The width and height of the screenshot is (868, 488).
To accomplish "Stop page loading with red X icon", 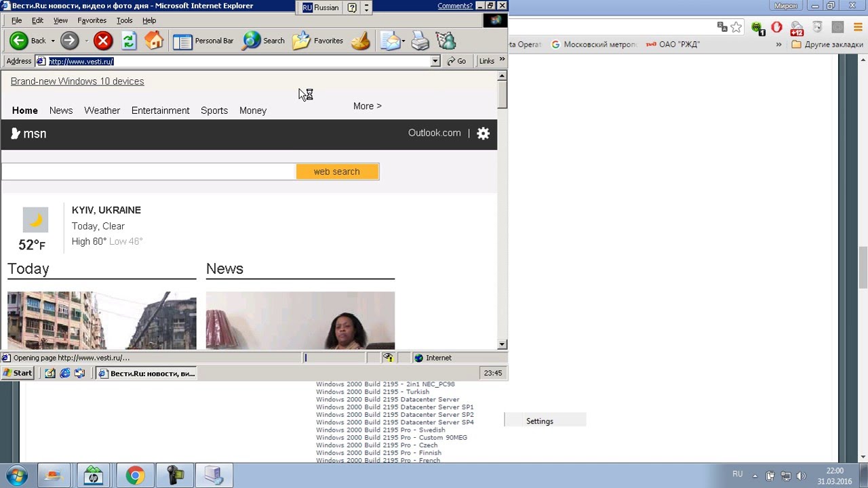I will (x=103, y=41).
